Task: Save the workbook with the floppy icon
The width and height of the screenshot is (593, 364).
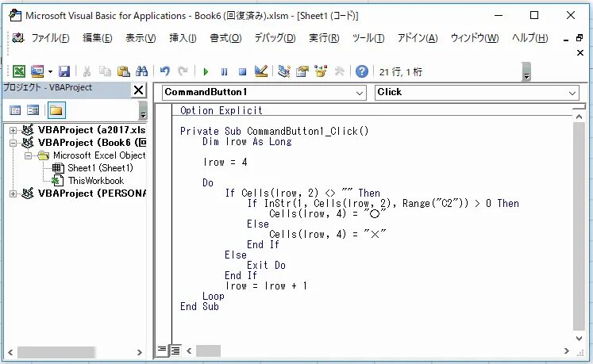Action: (64, 71)
